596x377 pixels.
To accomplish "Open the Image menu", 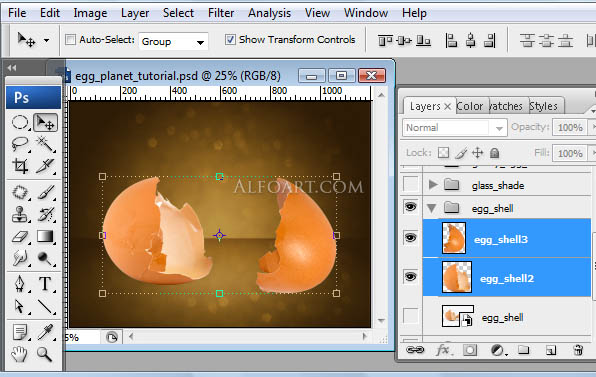I will [x=90, y=13].
